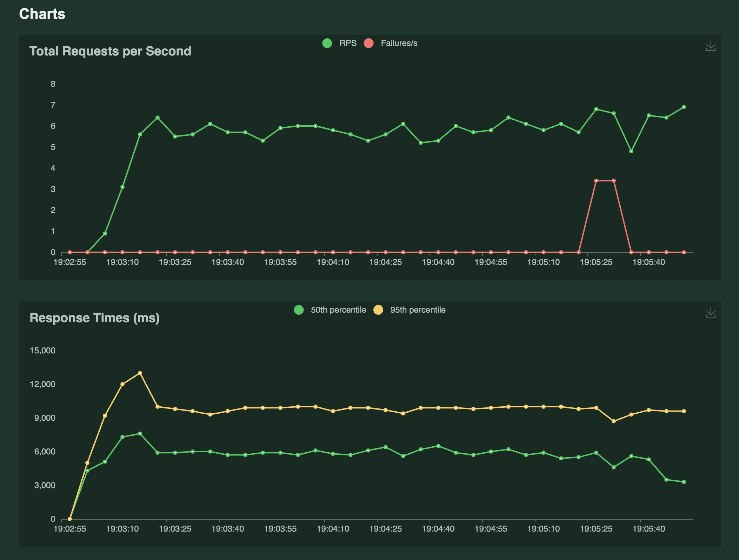Toggle 50th percentile legend green dot

click(x=299, y=310)
